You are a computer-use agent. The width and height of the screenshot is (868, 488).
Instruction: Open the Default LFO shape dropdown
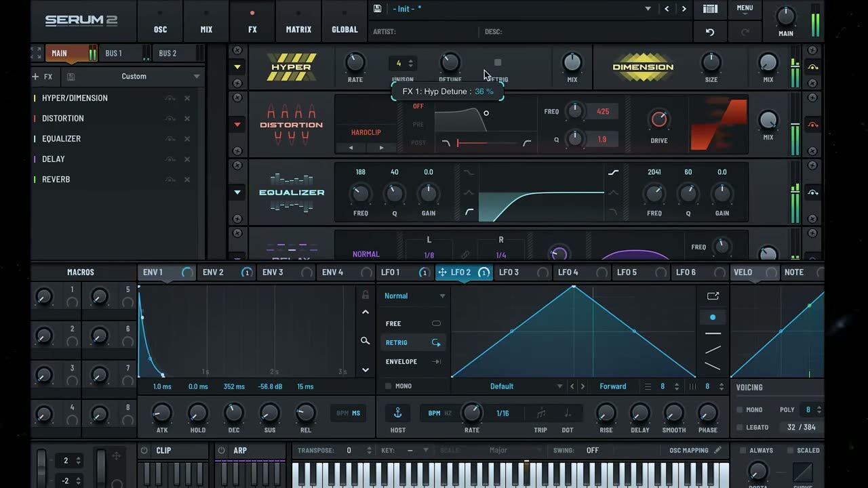click(559, 386)
